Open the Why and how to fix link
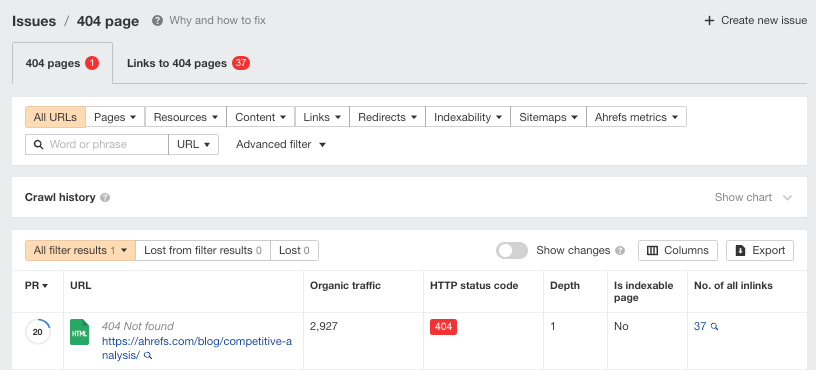 (x=218, y=21)
